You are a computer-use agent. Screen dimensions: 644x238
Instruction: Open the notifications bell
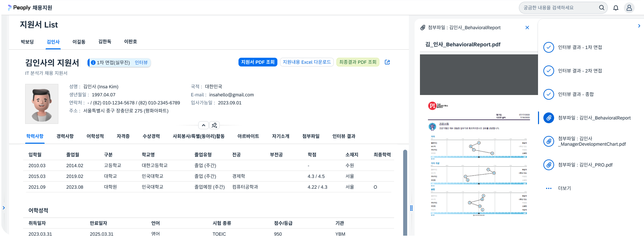click(x=616, y=8)
